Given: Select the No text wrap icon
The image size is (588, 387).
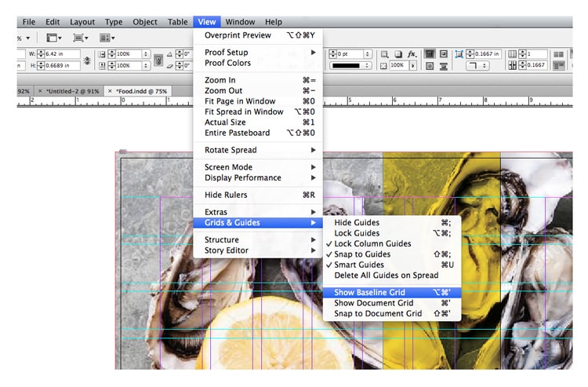Looking at the screenshot, I should pyautogui.click(x=430, y=54).
